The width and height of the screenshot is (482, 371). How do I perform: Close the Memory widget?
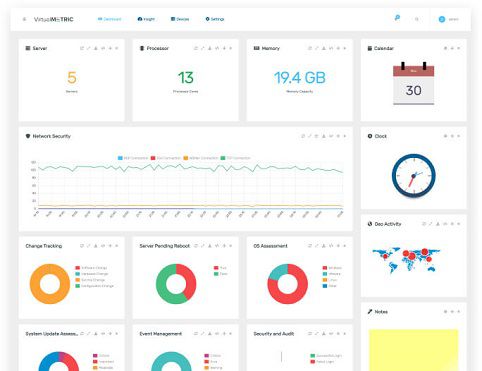point(345,48)
